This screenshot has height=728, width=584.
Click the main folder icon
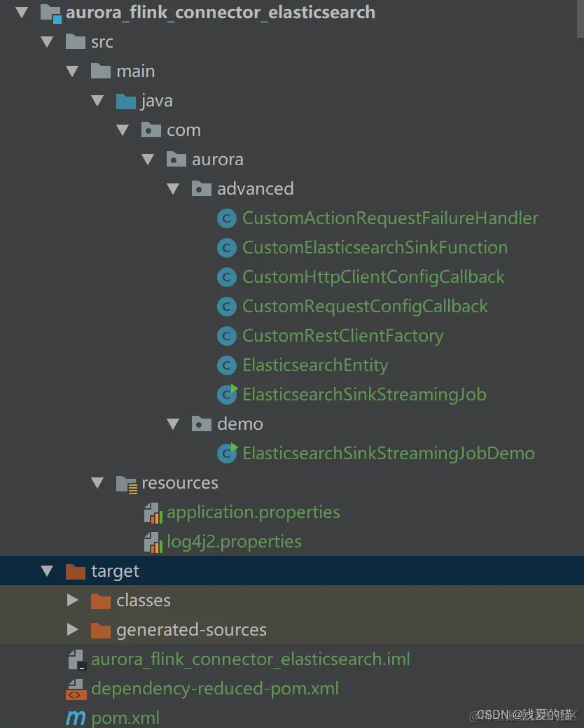[x=100, y=71]
